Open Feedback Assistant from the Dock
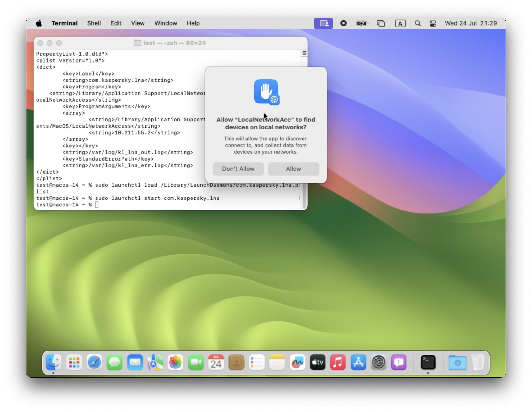The height and width of the screenshot is (412, 532). tap(399, 362)
